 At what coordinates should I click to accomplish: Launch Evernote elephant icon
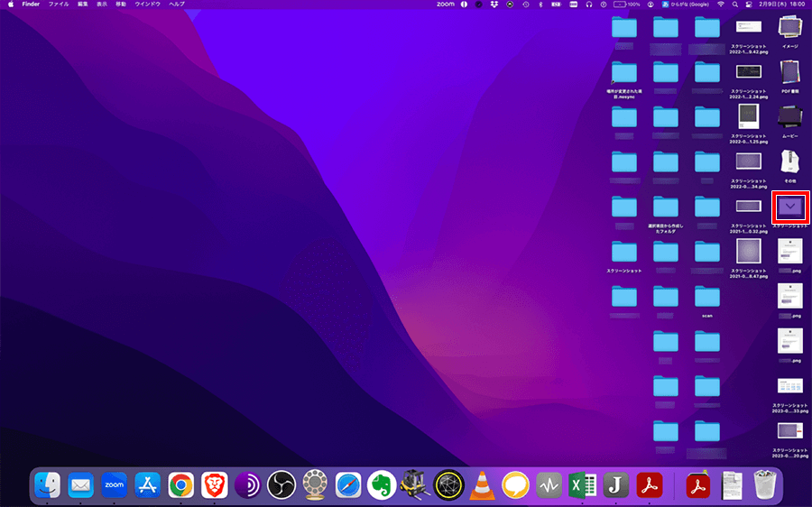(382, 485)
